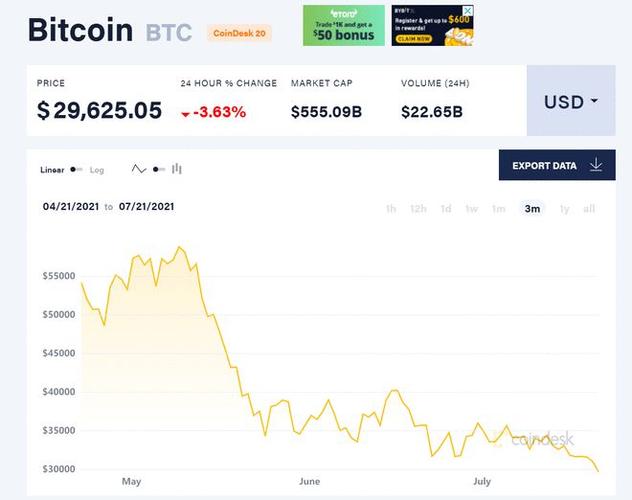The image size is (632, 500).
Task: Select the 3m time range
Action: coord(532,208)
